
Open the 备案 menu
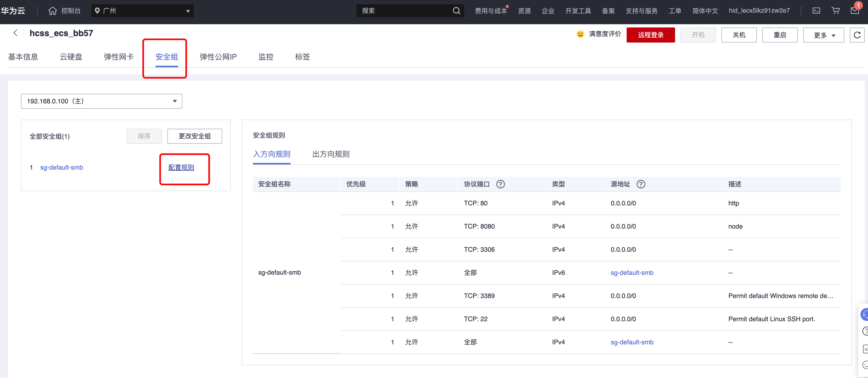(608, 11)
